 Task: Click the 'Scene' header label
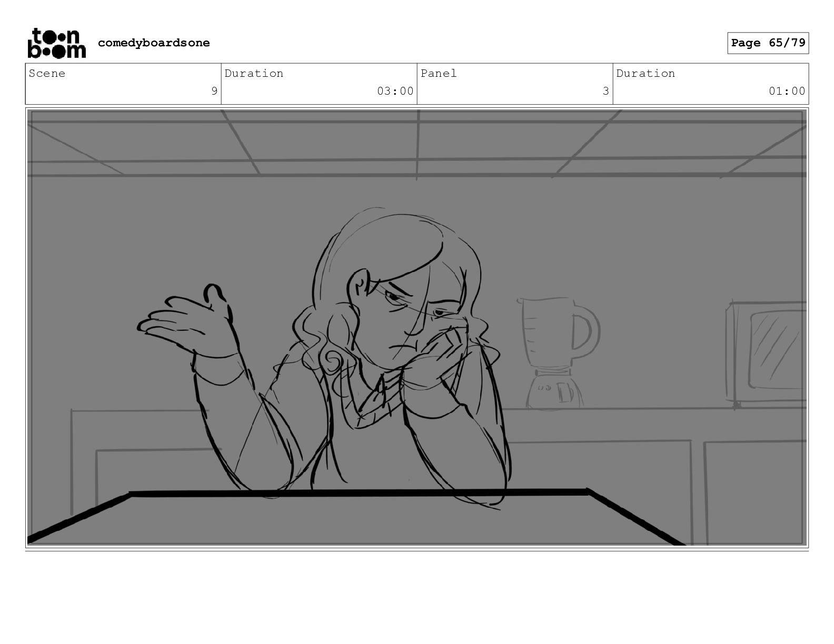[47, 74]
